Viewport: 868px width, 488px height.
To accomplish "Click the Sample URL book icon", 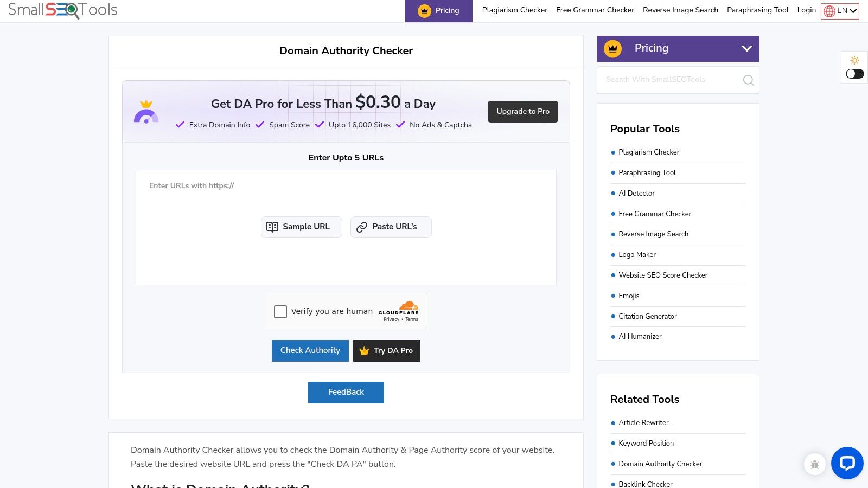I will (273, 227).
